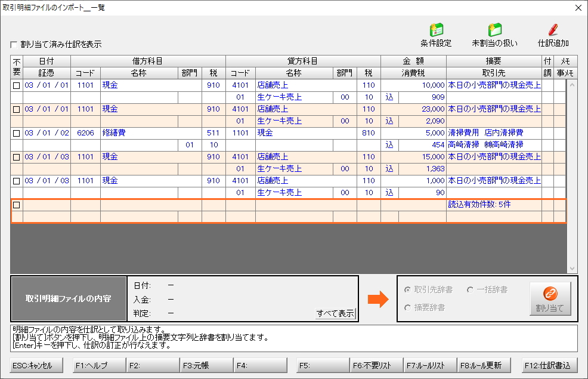This screenshot has width=588, height=379.
Task: Click 読込有効件数: 5件 text
Action: tap(479, 205)
